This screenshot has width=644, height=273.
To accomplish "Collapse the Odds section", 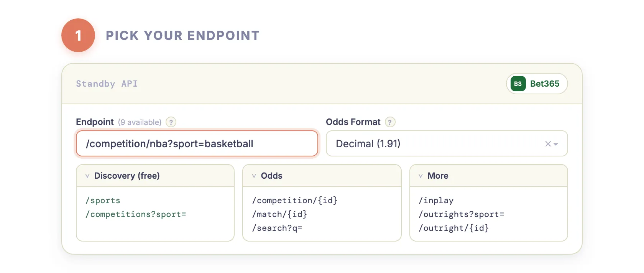I will (x=254, y=176).
